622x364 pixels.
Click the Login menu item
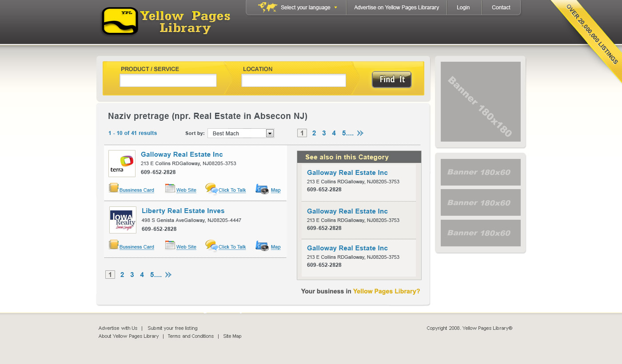click(x=463, y=8)
